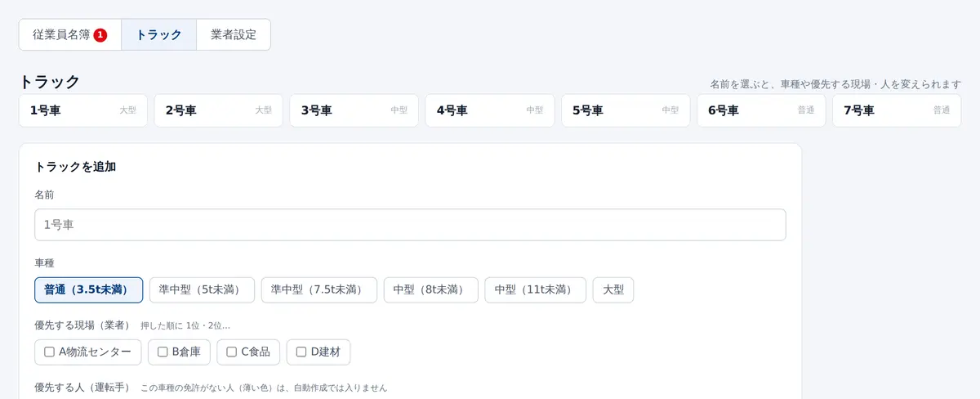Select vehicle type 中型（8t未満）
The height and width of the screenshot is (399, 980).
[x=431, y=290]
